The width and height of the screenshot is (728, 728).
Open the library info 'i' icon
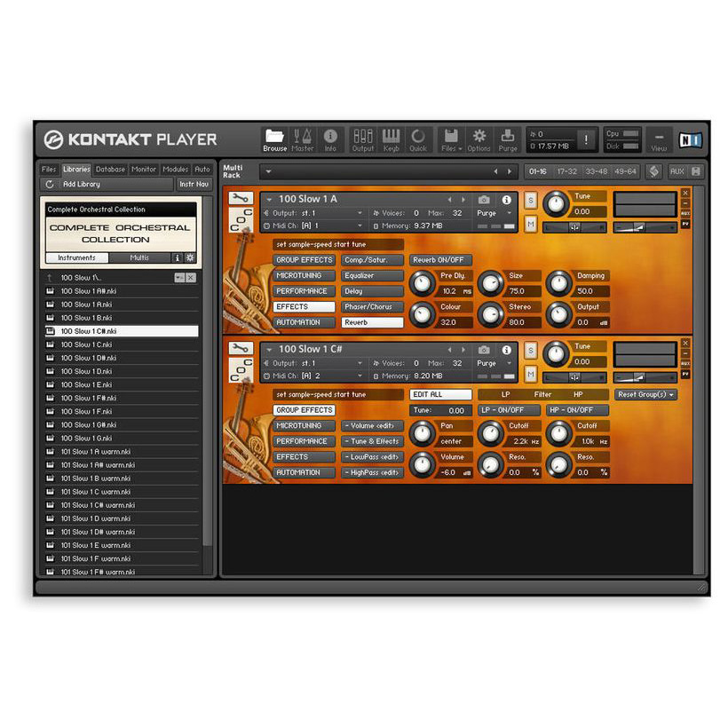(x=177, y=257)
